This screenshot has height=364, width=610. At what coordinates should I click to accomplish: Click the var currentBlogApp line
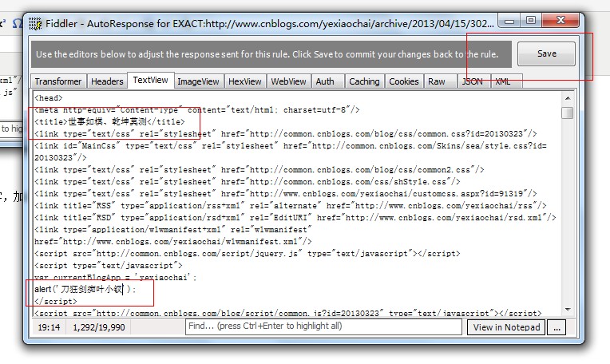(116, 277)
